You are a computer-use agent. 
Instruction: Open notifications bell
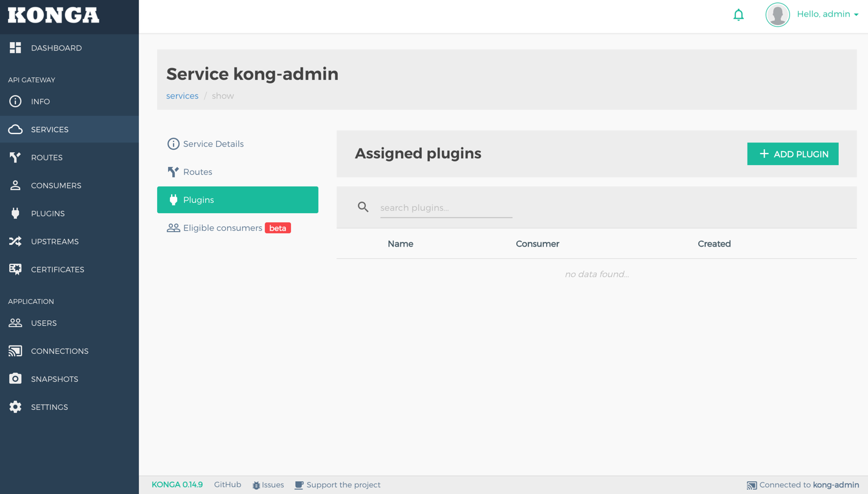(738, 15)
